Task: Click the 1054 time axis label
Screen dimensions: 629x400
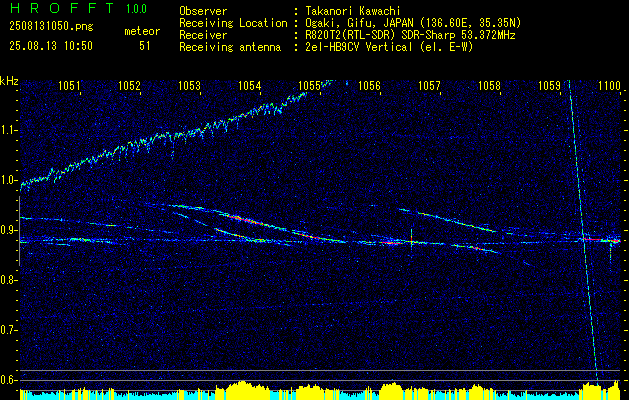Action: 250,85
